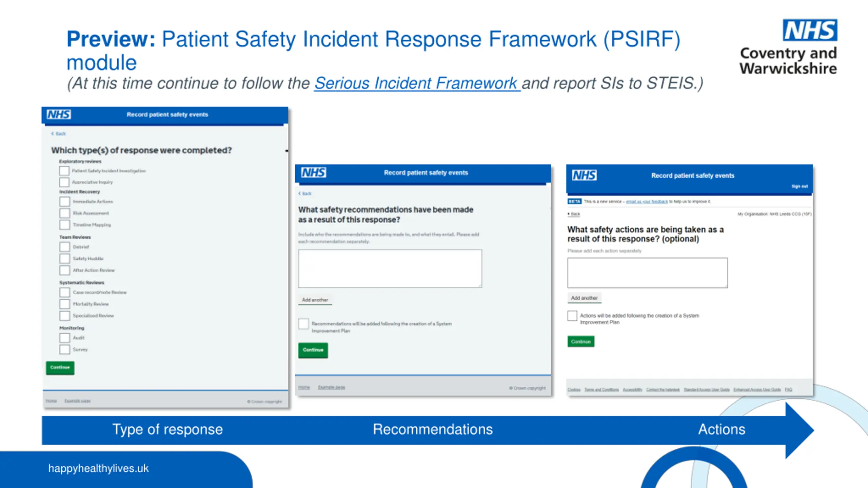Click the 'Recommendations' arrow label
Viewport: 868px width, 488px height.
click(433, 429)
